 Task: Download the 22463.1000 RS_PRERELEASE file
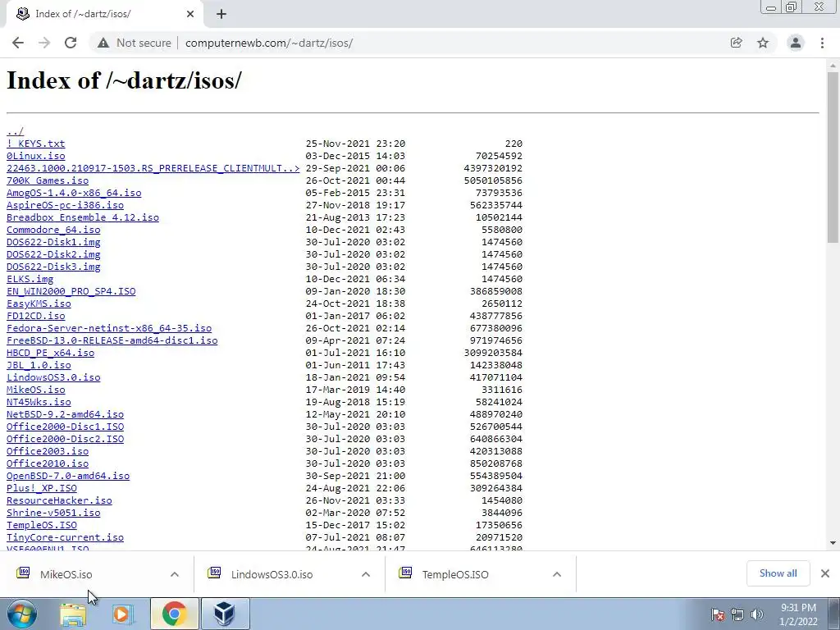point(153,168)
